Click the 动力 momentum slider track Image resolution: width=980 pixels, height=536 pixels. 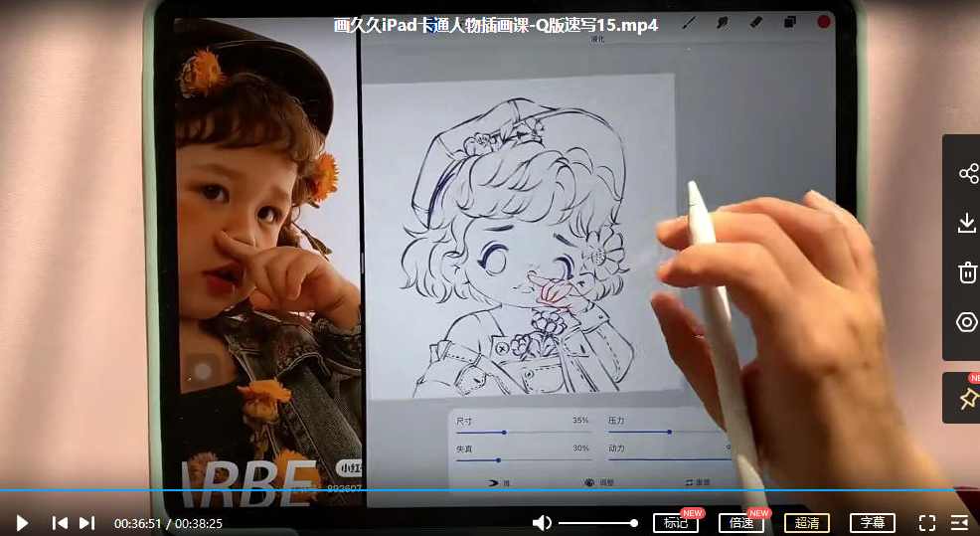pos(669,459)
